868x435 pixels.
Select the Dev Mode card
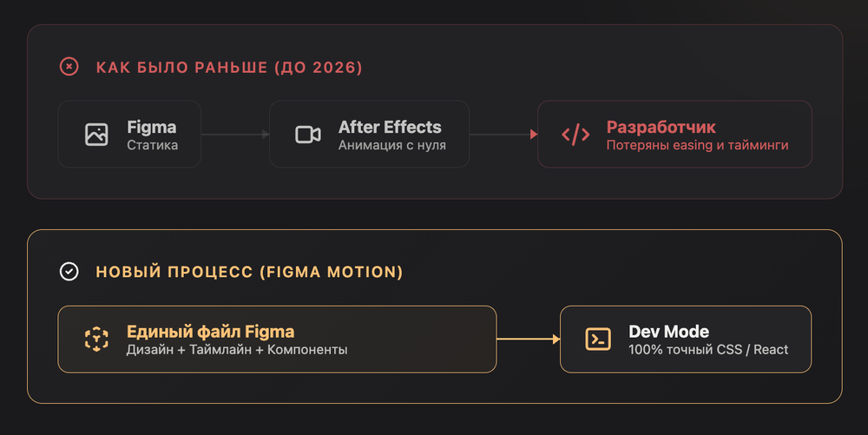click(686, 339)
